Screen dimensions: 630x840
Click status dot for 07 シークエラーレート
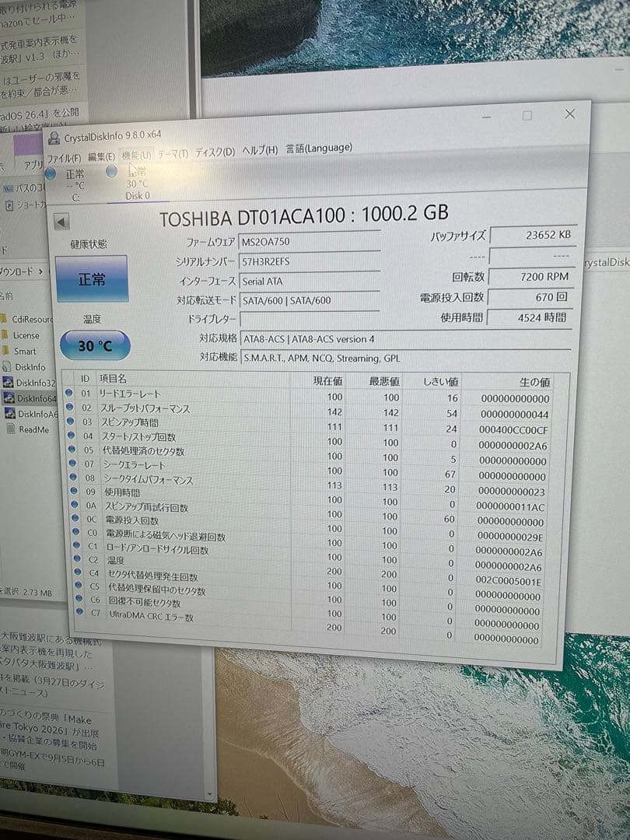point(73,463)
